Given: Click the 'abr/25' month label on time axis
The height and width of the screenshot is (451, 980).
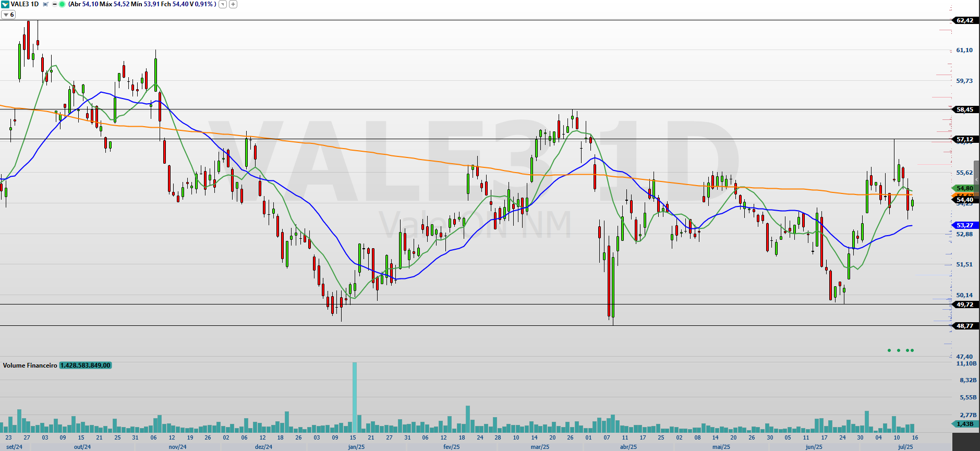Looking at the screenshot, I should point(628,447).
